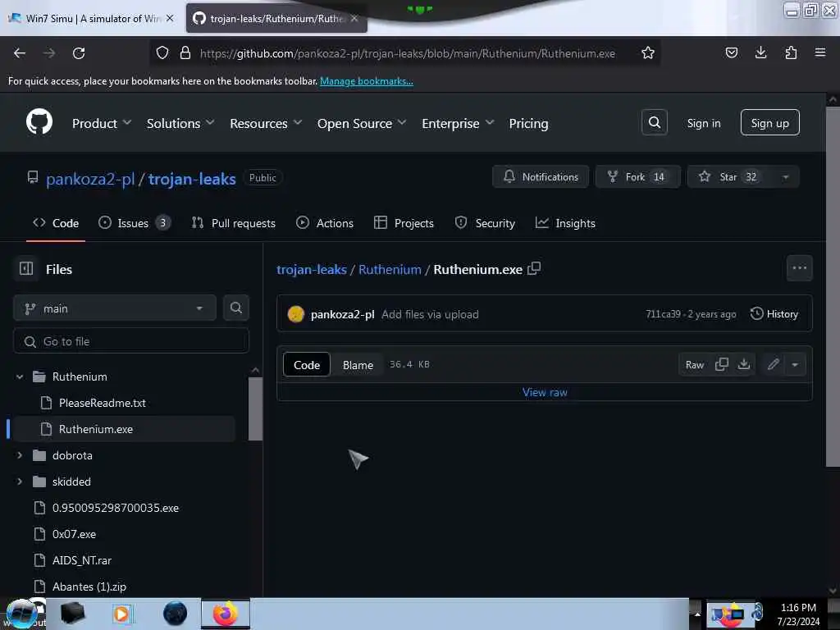Go back to the previous page

coord(20,53)
